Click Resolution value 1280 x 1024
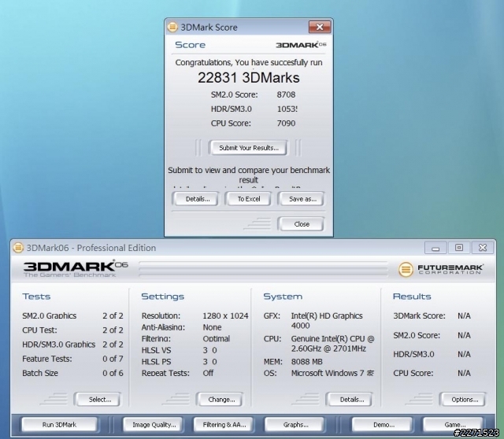 click(x=225, y=315)
